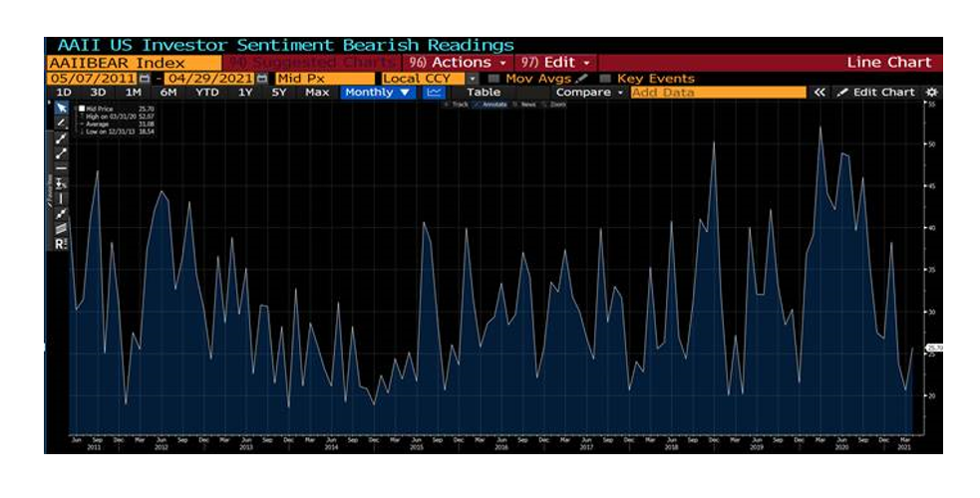This screenshot has width=980, height=498.
Task: Click the last price 25.70 axis tag
Action: click(x=934, y=348)
